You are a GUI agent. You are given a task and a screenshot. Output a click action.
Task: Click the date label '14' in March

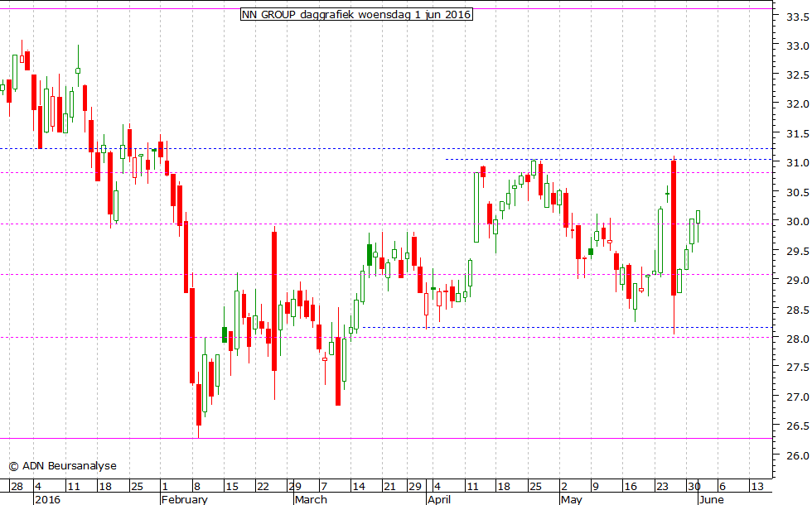point(358,487)
